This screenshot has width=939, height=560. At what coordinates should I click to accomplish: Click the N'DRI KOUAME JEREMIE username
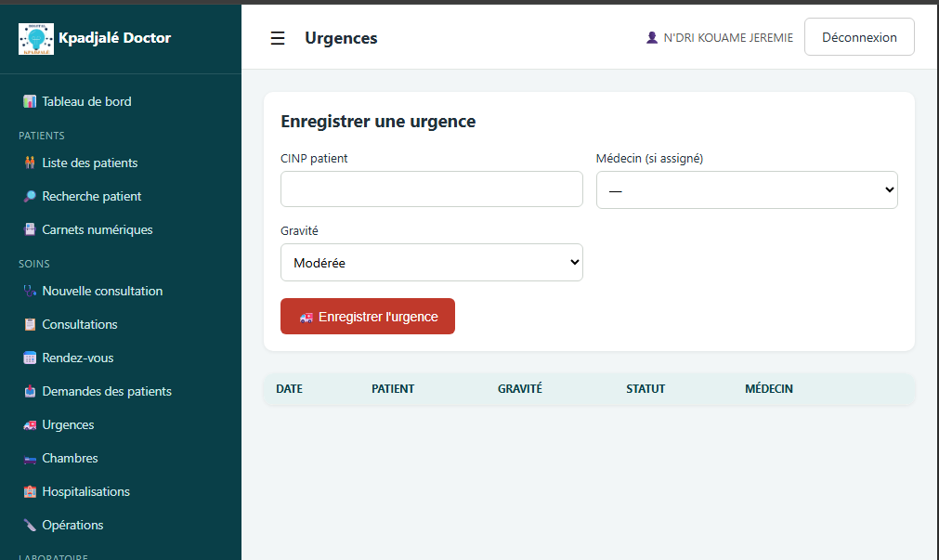[x=728, y=38]
